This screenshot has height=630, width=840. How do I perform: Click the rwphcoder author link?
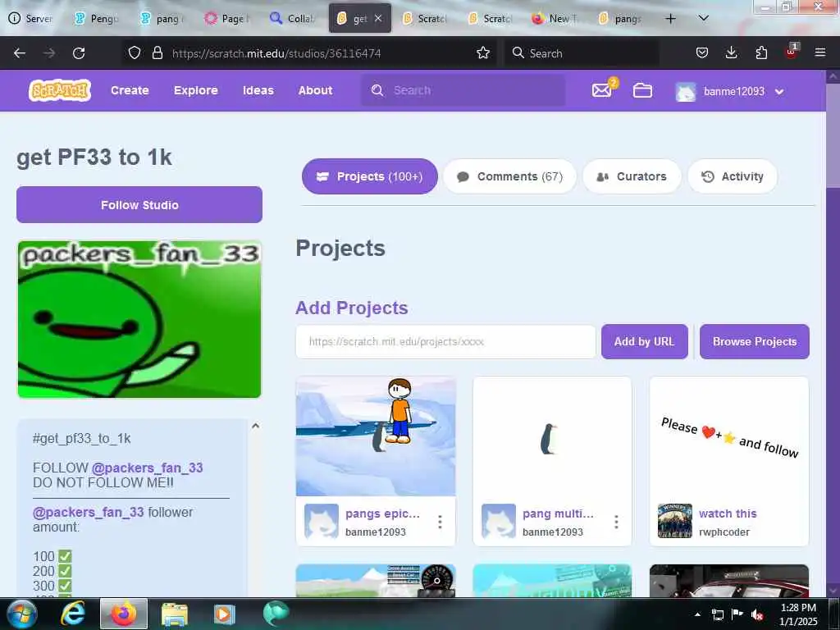click(724, 532)
